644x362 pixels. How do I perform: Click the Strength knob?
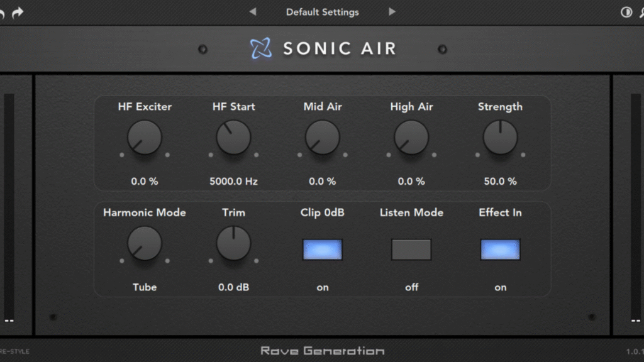500,138
